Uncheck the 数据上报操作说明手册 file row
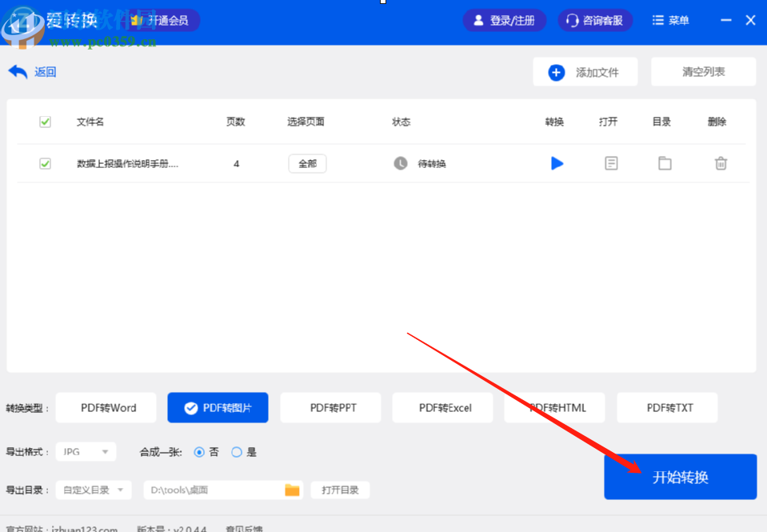This screenshot has height=532, width=767. pyautogui.click(x=45, y=163)
